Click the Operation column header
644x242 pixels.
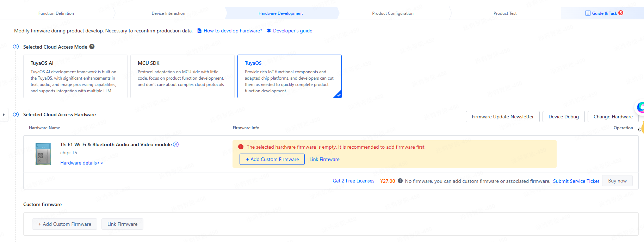pyautogui.click(x=623, y=128)
